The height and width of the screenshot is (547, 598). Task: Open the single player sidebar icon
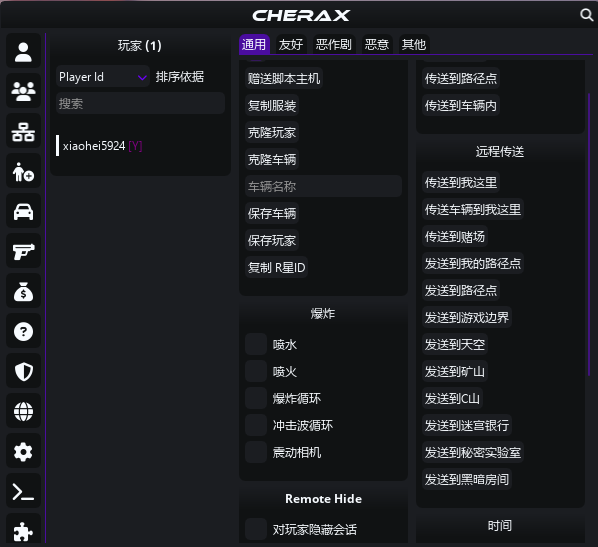tap(23, 52)
